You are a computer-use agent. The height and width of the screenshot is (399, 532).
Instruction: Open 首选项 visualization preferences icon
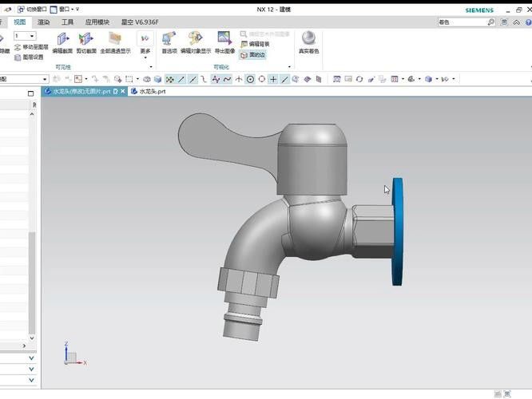click(x=169, y=39)
